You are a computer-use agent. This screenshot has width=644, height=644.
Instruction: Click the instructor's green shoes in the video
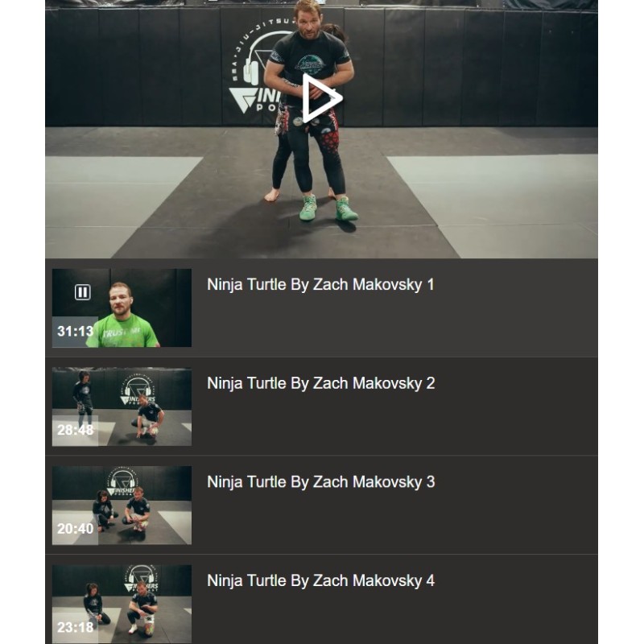point(328,208)
